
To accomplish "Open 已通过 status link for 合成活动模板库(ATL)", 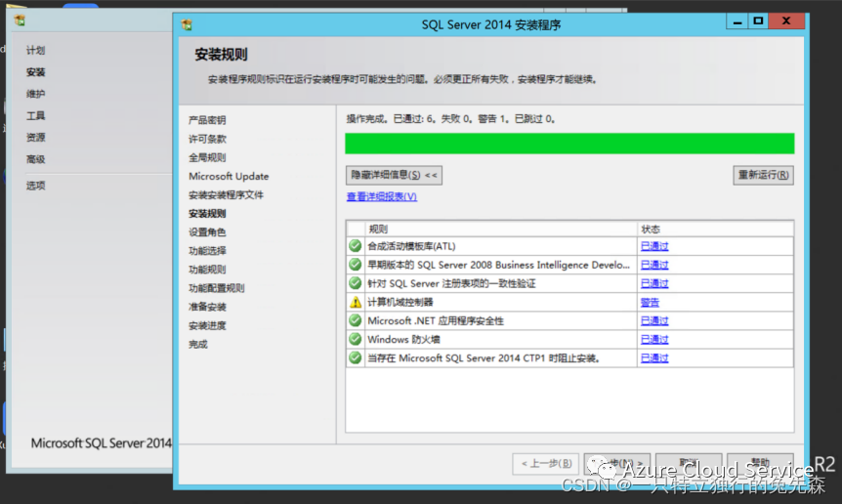I will tap(654, 246).
